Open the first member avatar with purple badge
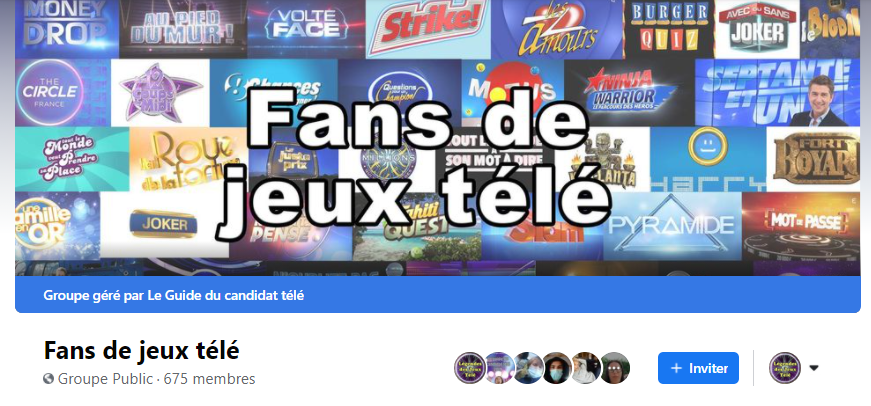This screenshot has height=406, width=871. click(x=470, y=368)
